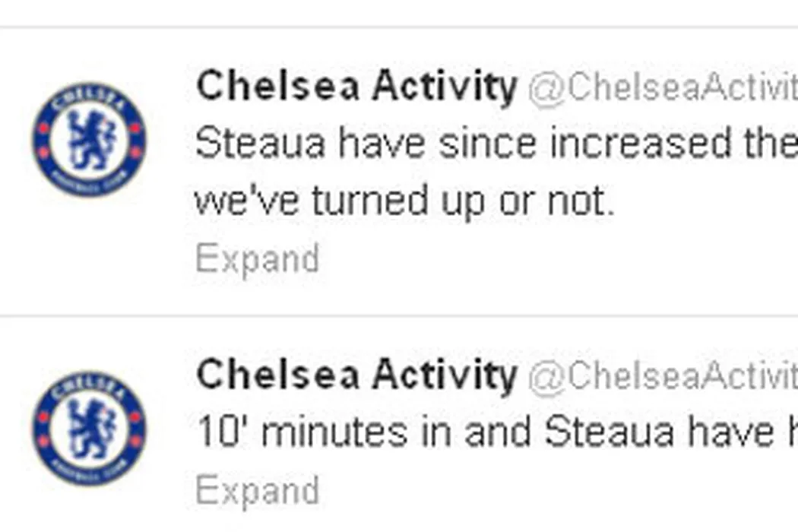Click the Chelsea crest avatar on the bottom tweet
The width and height of the screenshot is (798, 532).
[x=89, y=428]
